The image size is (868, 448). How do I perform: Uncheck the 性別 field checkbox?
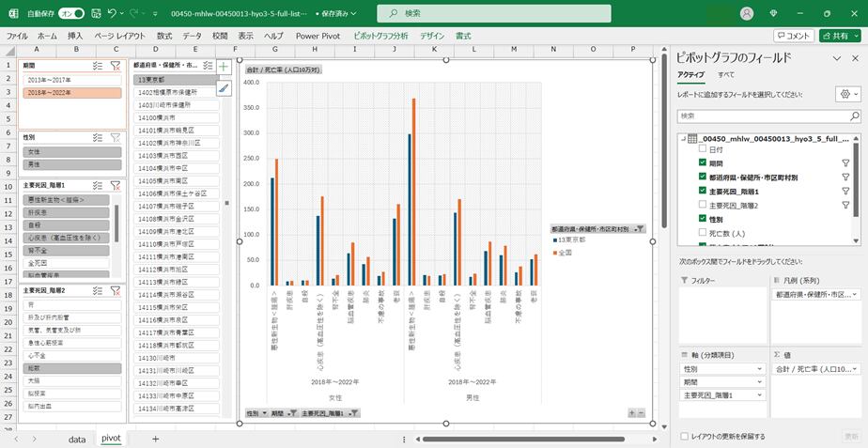click(703, 219)
